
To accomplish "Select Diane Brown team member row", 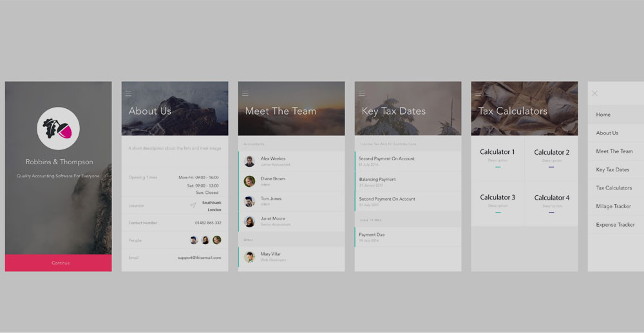I will (291, 181).
